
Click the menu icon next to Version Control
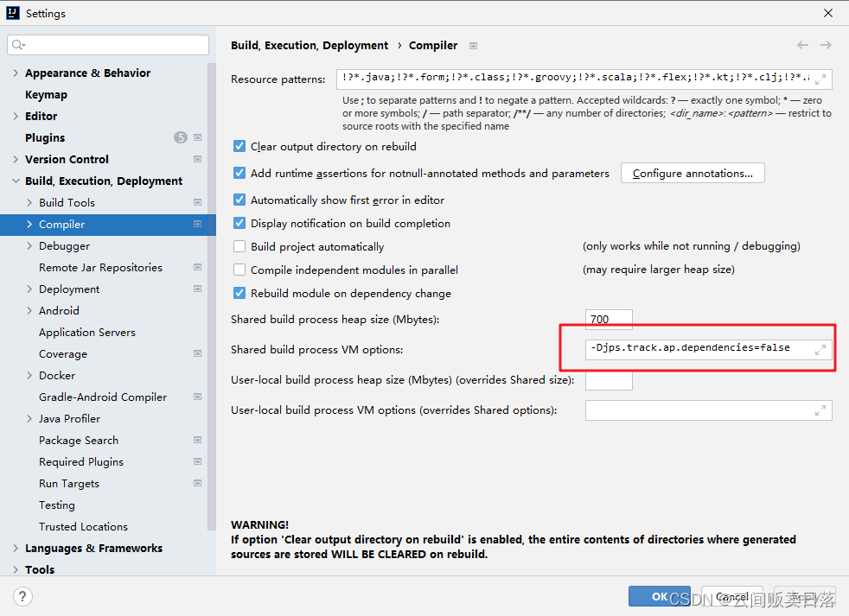pos(199,159)
